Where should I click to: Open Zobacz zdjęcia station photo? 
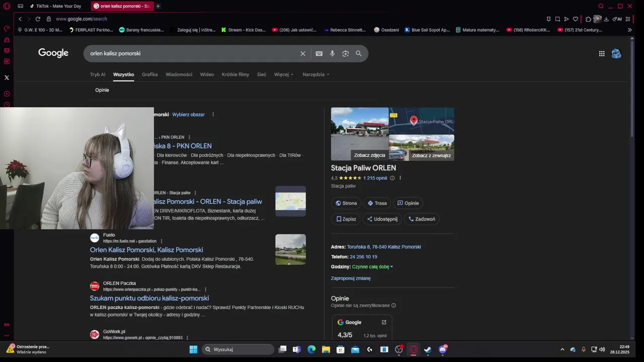click(x=360, y=134)
